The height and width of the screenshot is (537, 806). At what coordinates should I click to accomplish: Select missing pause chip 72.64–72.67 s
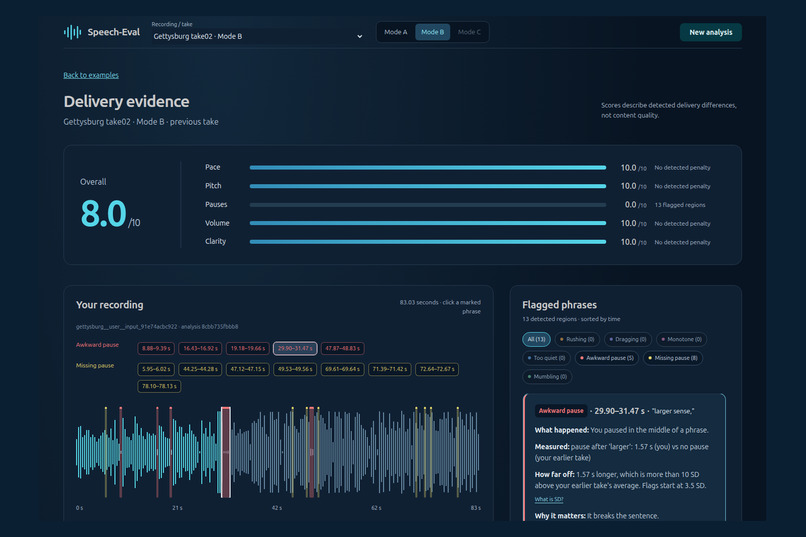[x=437, y=369]
